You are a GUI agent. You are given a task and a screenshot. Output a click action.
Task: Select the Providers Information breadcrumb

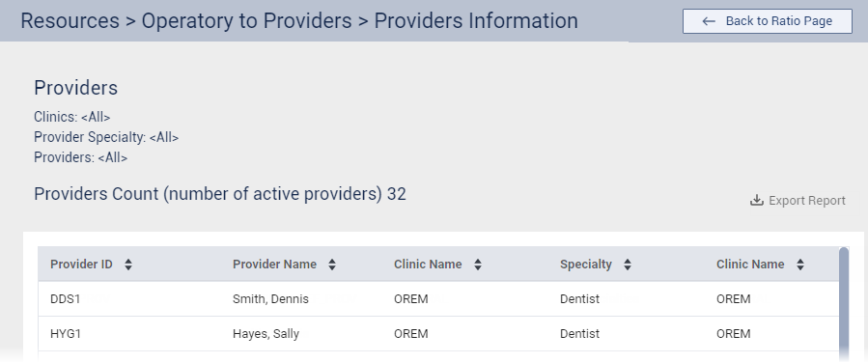[476, 20]
